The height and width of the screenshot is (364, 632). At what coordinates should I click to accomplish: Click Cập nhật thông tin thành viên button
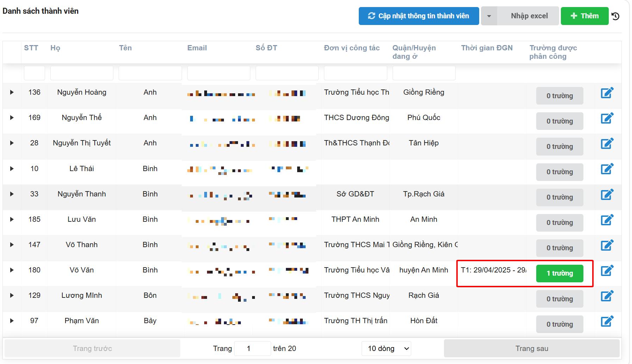point(418,16)
